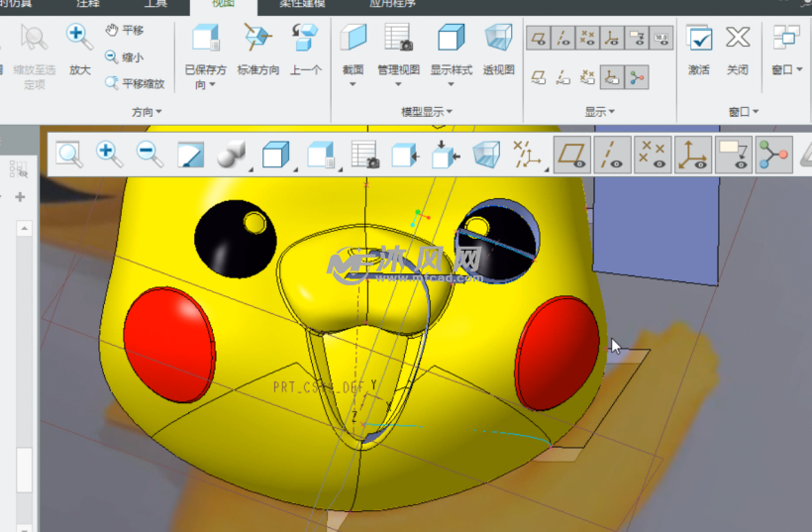812x532 pixels.
Task: Click scroll-up arrow in left panel
Action: point(24,228)
